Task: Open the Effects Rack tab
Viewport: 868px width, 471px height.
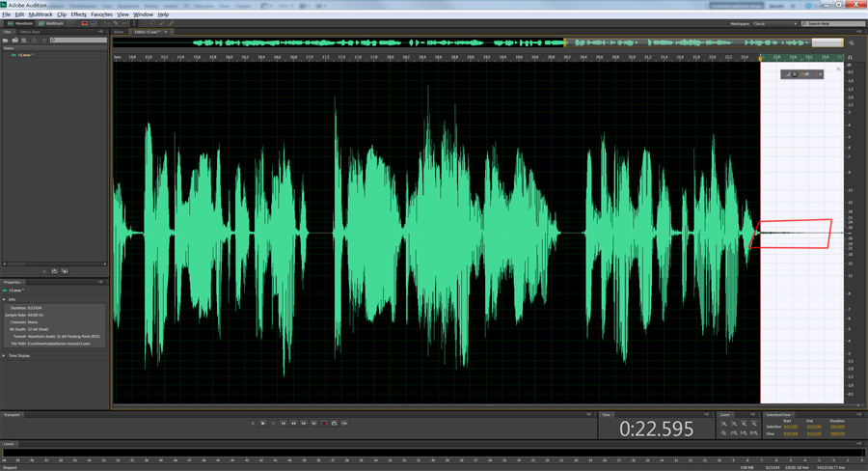Action: pyautogui.click(x=31, y=32)
